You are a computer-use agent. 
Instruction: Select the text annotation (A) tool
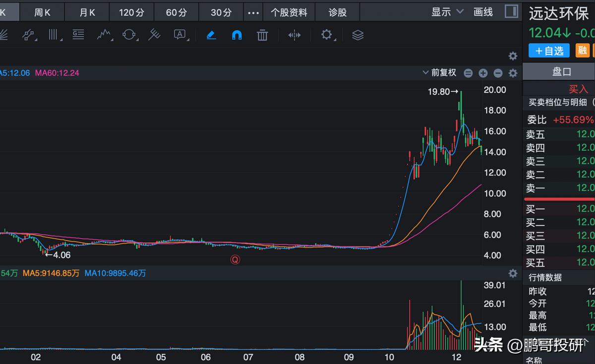point(180,35)
